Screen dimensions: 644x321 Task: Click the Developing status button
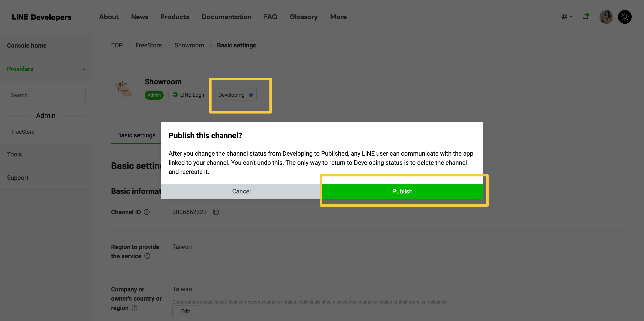236,95
